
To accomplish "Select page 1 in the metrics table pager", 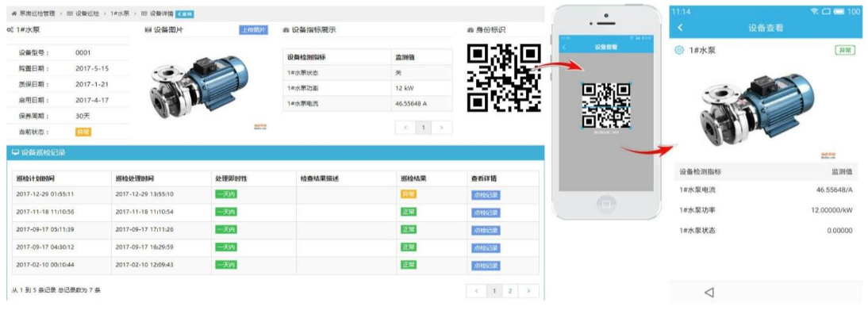I will (x=424, y=128).
